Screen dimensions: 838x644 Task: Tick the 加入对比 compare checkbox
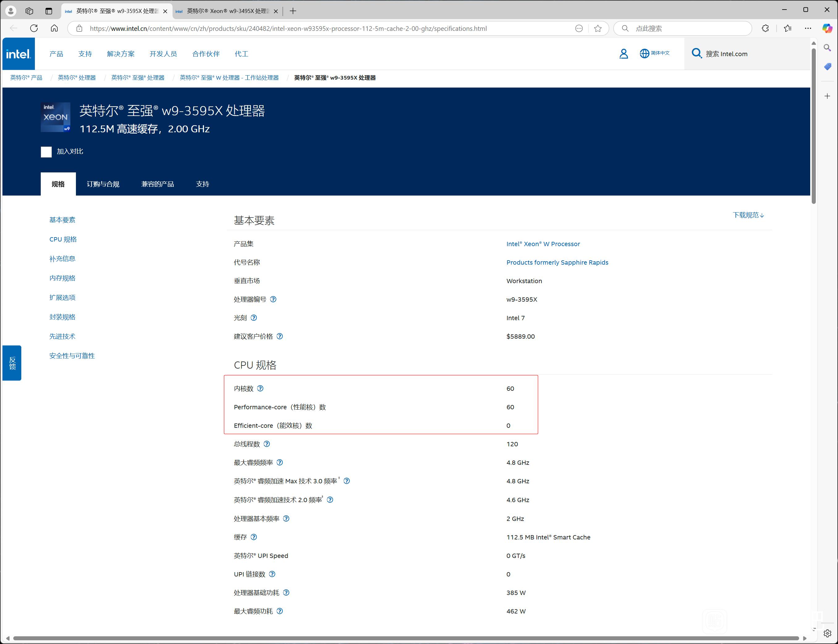(46, 152)
